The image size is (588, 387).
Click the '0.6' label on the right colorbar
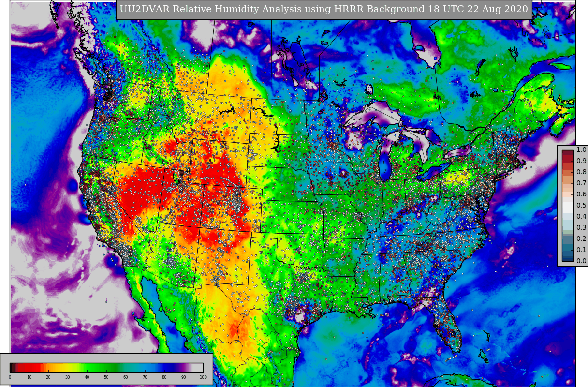coord(581,194)
